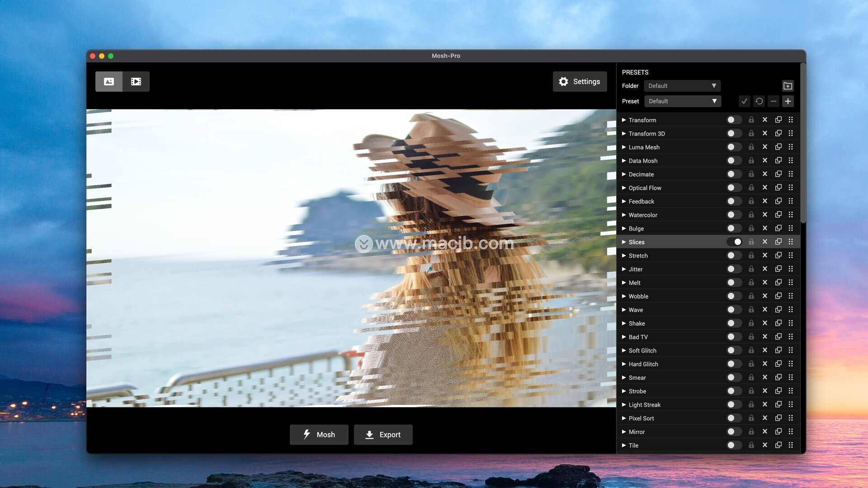Lock the Data Mosh effect

click(751, 160)
